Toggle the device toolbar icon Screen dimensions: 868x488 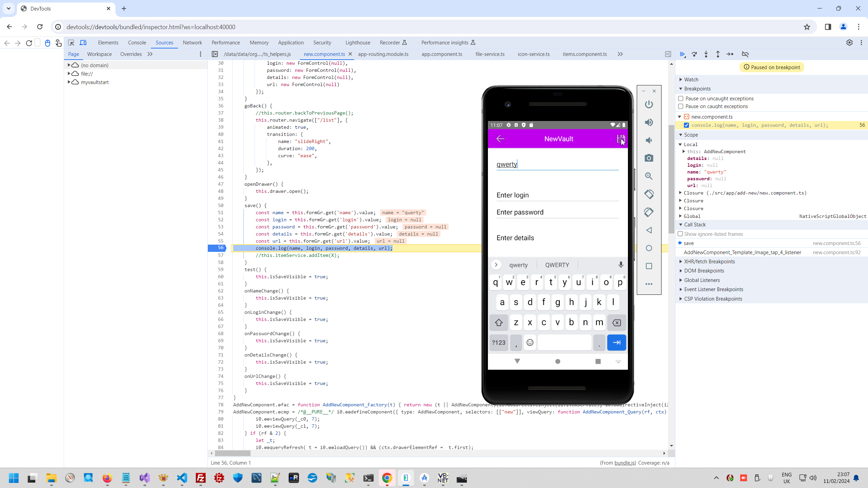click(x=83, y=43)
